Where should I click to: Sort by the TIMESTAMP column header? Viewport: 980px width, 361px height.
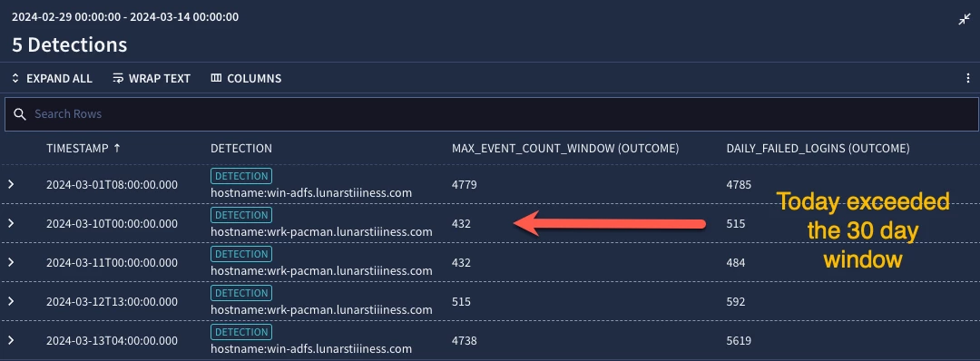tap(83, 149)
